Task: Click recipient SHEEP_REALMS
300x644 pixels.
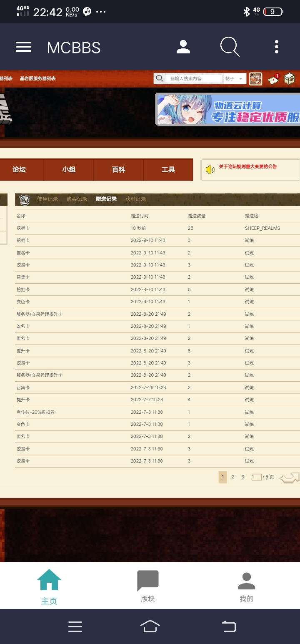Action: pos(262,228)
